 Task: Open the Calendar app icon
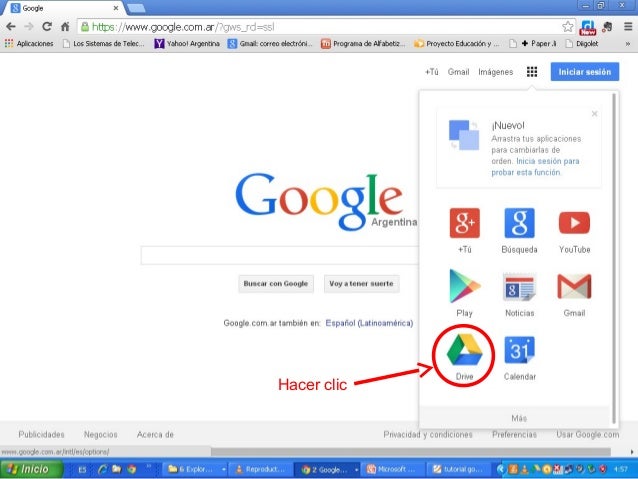520,350
